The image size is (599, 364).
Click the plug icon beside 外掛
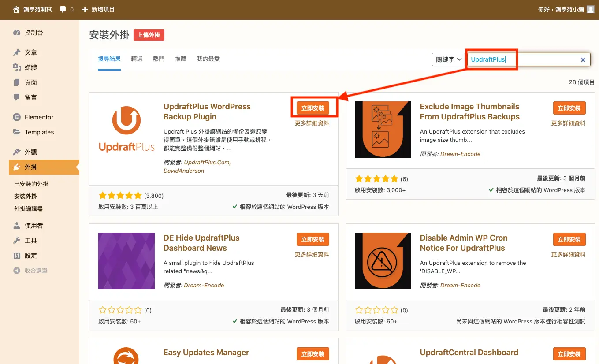[17, 167]
